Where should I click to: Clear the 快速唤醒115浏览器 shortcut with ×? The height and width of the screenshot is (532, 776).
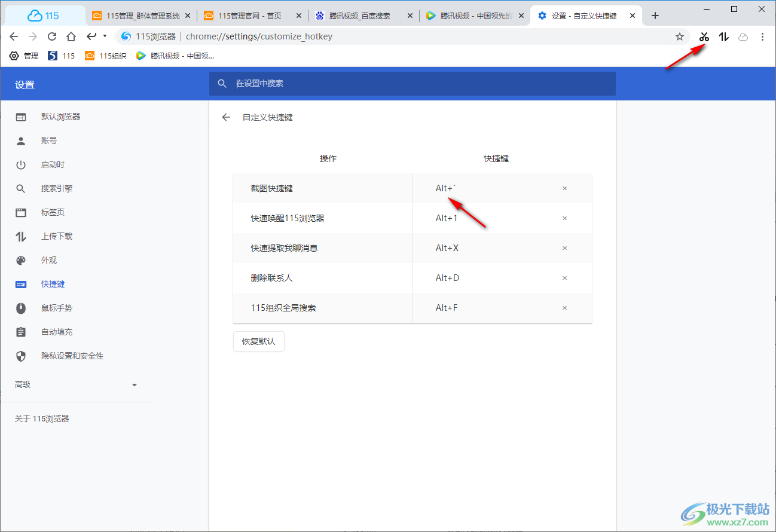pos(564,218)
